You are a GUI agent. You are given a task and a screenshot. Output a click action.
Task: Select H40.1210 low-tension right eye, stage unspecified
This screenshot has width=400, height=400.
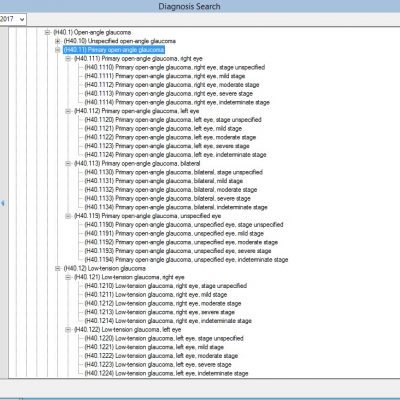[166, 286]
